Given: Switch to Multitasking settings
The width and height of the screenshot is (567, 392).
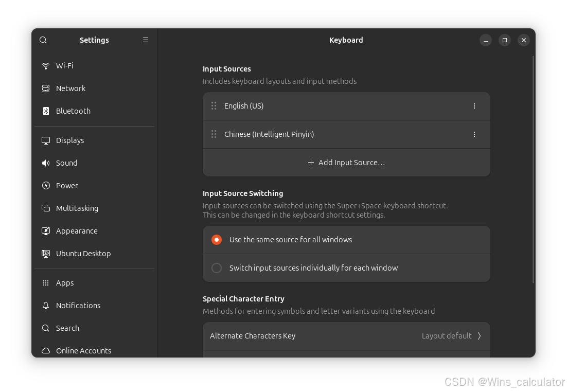Looking at the screenshot, I should (x=94, y=208).
